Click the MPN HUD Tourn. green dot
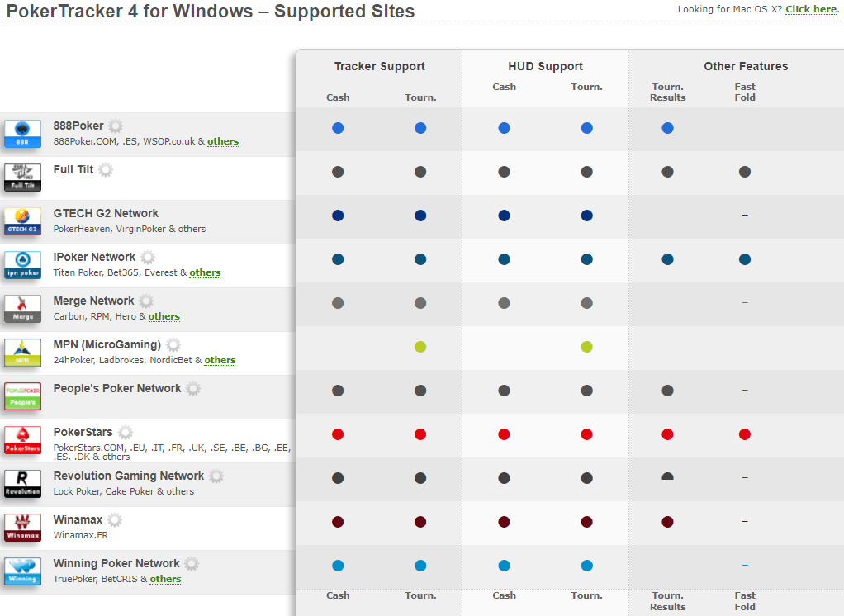The height and width of the screenshot is (616, 844). point(586,347)
